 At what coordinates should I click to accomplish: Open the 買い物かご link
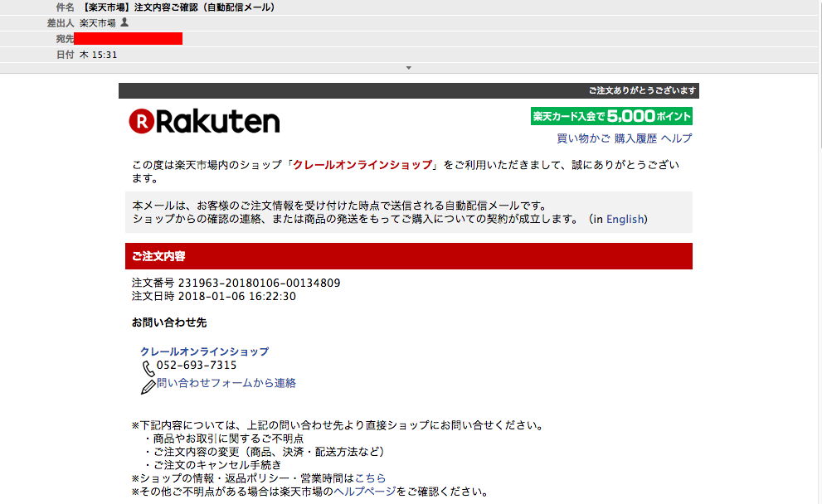pos(583,138)
